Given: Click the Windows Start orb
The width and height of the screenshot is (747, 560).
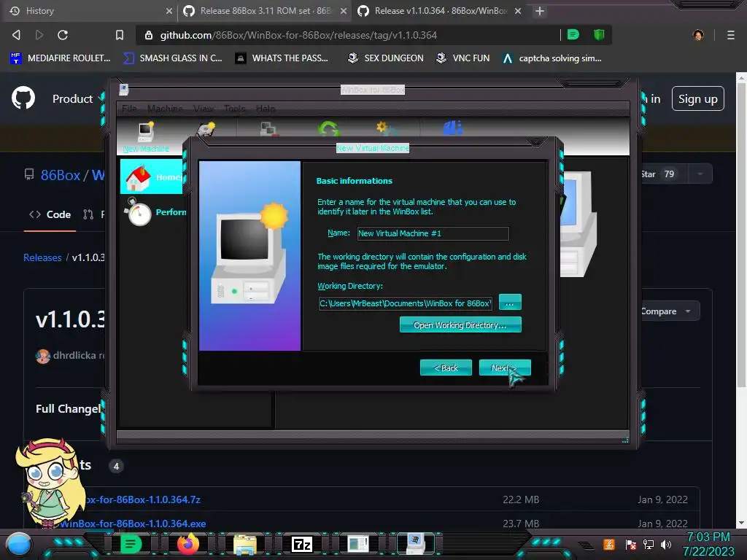Looking at the screenshot, I should pyautogui.click(x=19, y=544).
